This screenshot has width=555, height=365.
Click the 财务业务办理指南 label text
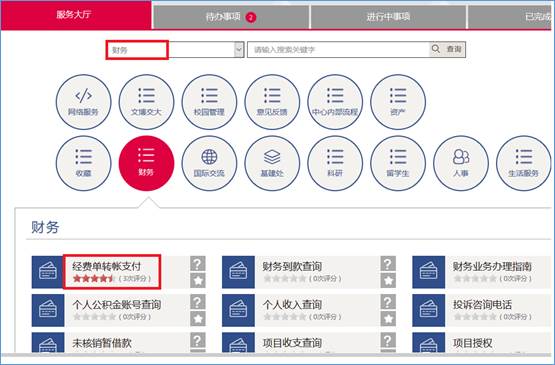(492, 266)
